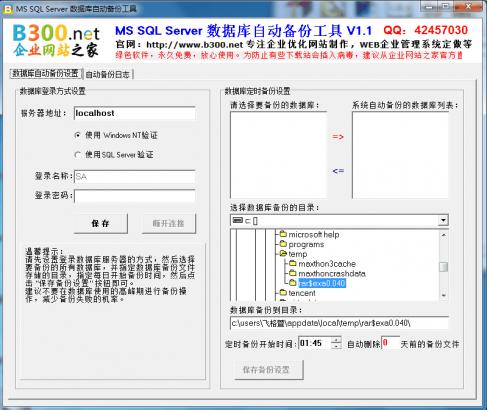Click the rar$exa0.040 folder icon
Viewport: 487px width, 410px height.
[293, 283]
